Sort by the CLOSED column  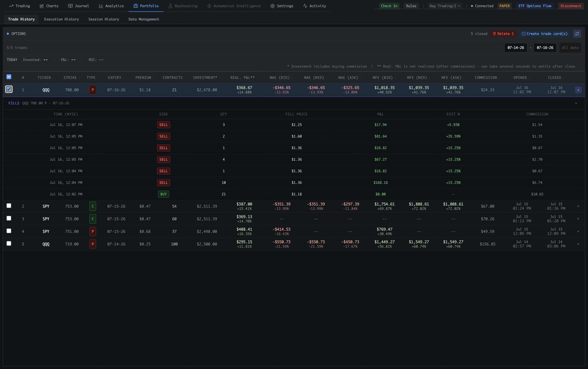pos(556,78)
